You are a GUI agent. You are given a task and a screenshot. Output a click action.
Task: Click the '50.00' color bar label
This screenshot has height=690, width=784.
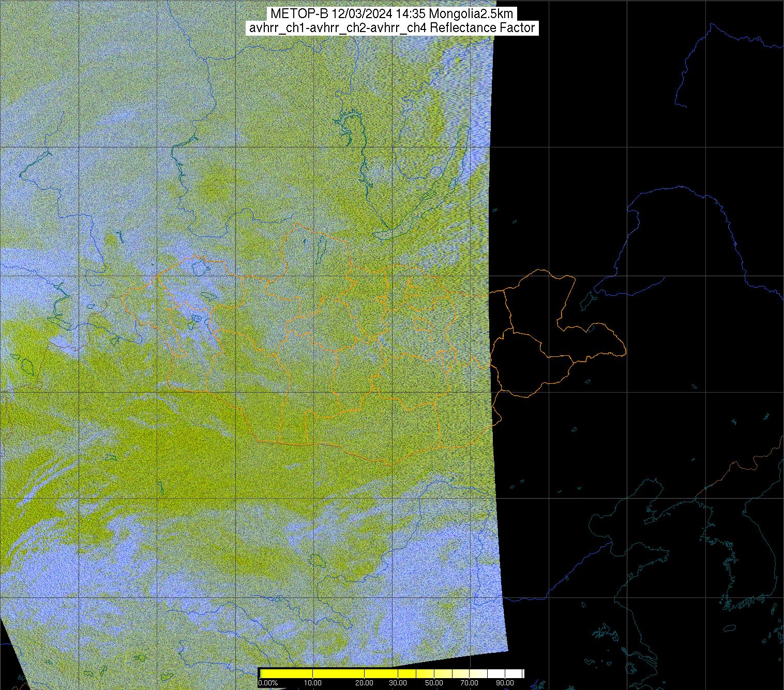(x=435, y=683)
